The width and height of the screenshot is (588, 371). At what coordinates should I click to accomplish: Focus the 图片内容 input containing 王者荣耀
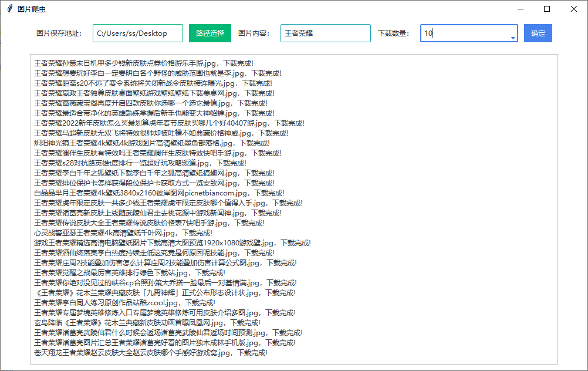(326, 33)
